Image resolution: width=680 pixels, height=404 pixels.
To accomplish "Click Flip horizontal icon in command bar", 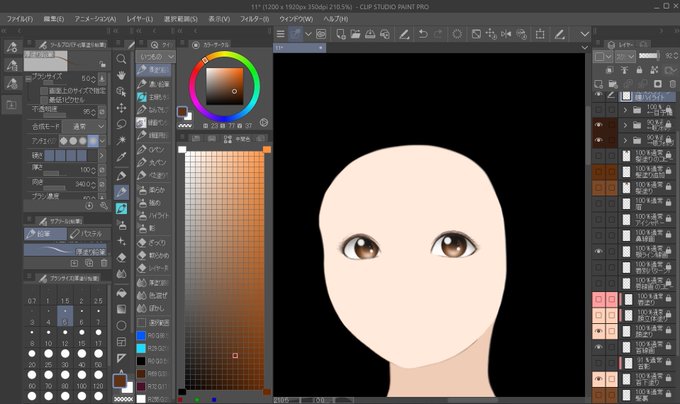I will click(x=506, y=34).
